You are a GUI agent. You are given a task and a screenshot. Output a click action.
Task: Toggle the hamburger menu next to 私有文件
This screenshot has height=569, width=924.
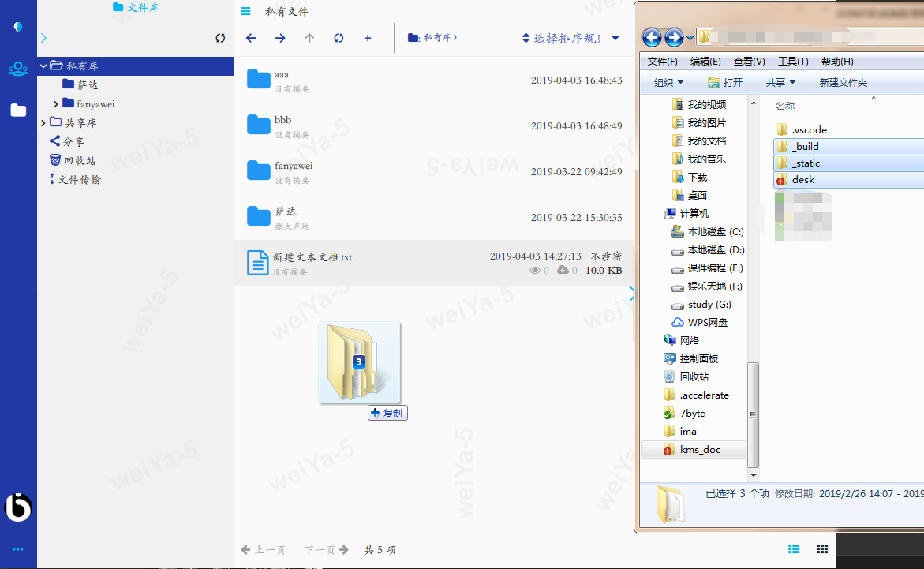[245, 11]
